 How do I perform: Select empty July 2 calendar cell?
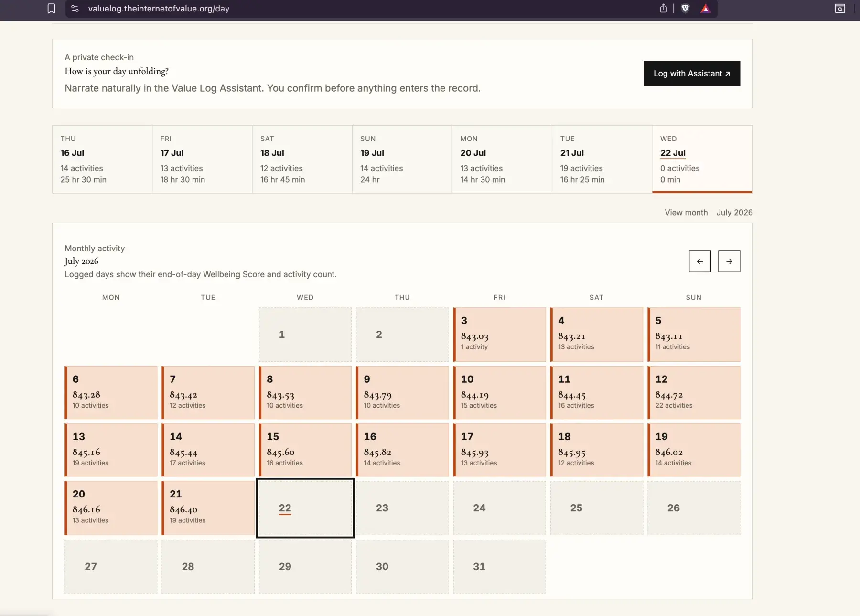(402, 335)
